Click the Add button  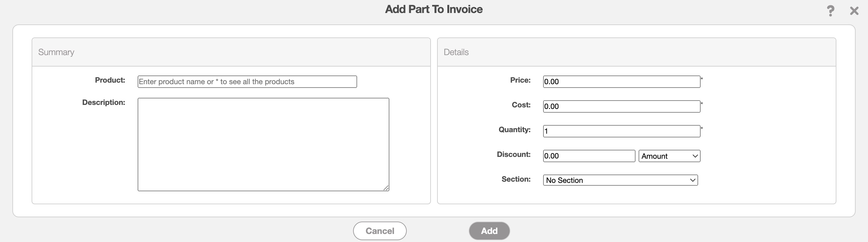click(x=489, y=231)
